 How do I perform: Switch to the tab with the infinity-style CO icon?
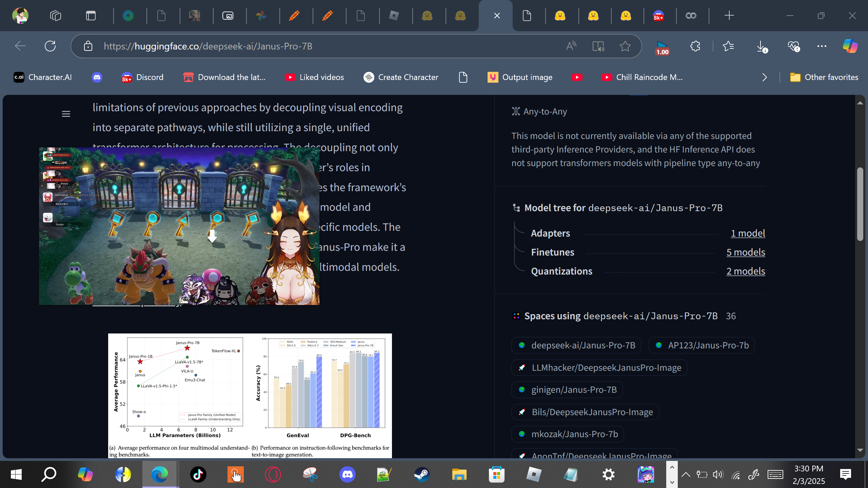(691, 16)
